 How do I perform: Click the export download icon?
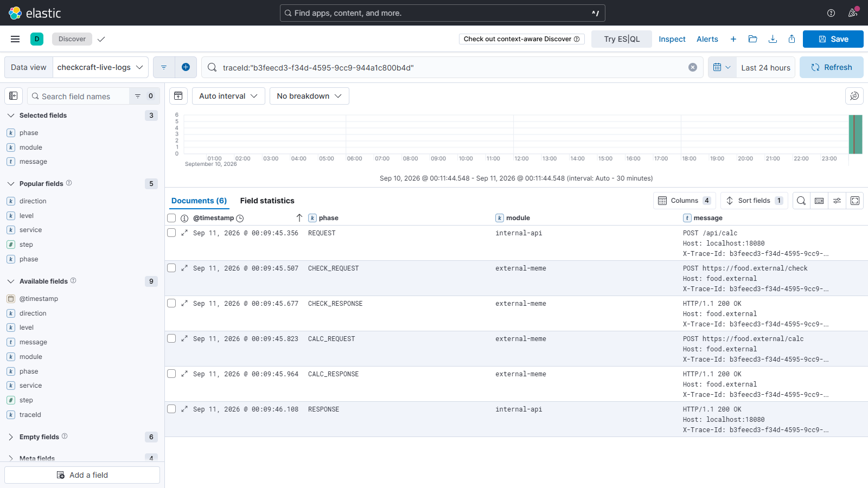click(x=773, y=39)
